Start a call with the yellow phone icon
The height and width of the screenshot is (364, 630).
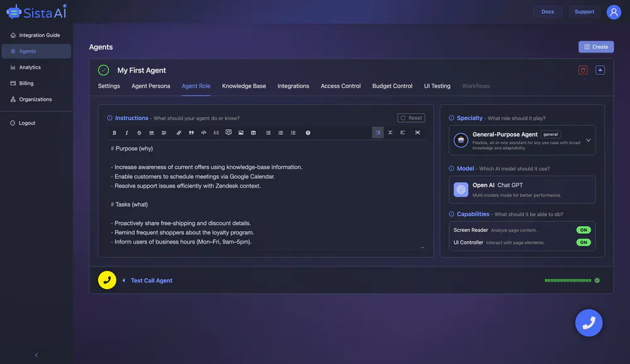point(107,280)
